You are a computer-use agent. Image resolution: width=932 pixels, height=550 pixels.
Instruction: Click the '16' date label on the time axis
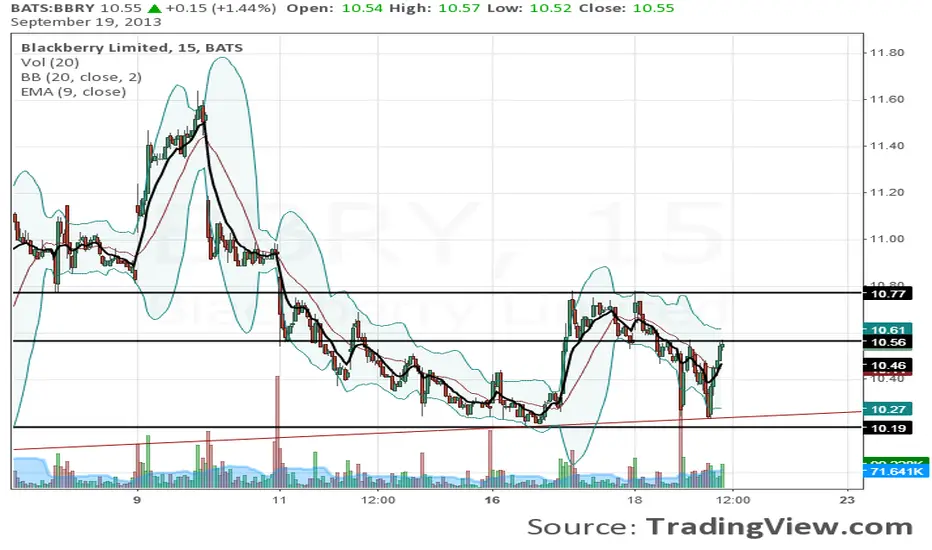[492, 500]
